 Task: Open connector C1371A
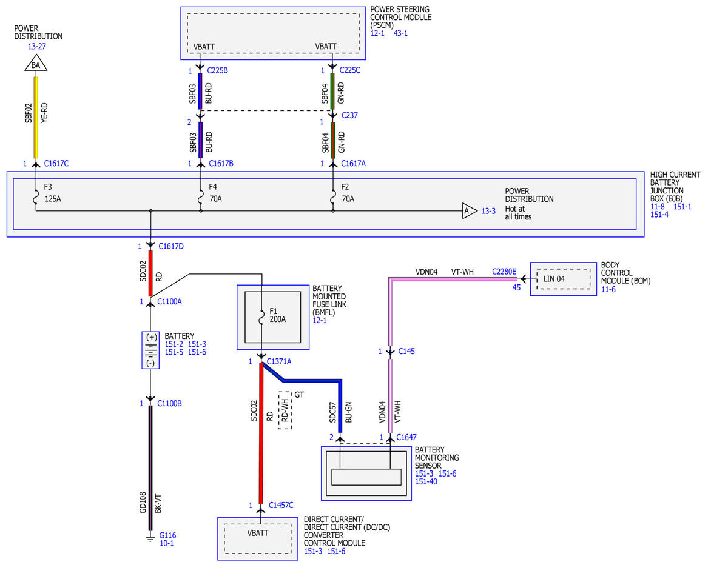[279, 361]
